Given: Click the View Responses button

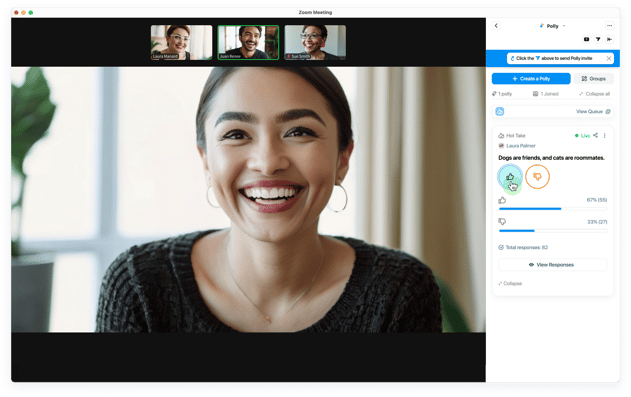Looking at the screenshot, I should point(553,265).
